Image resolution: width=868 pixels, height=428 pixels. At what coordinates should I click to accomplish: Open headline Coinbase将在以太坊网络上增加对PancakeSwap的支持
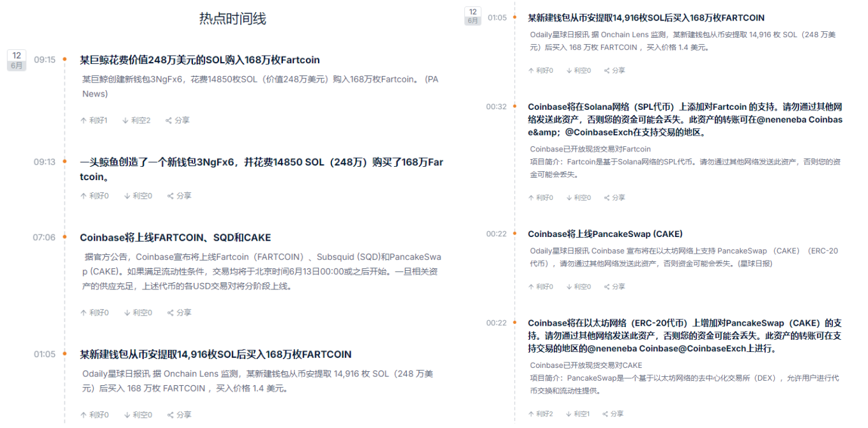685,336
